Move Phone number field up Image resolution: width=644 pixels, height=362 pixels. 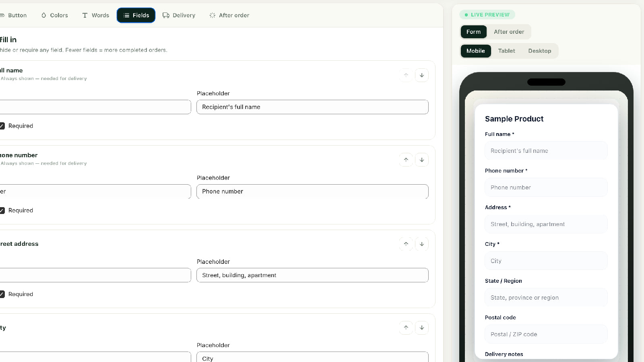click(x=406, y=160)
